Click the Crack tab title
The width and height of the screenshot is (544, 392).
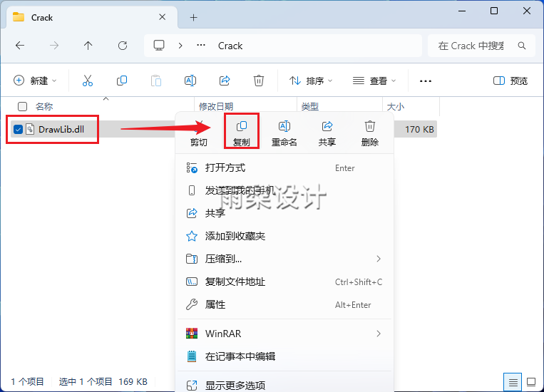(42, 18)
